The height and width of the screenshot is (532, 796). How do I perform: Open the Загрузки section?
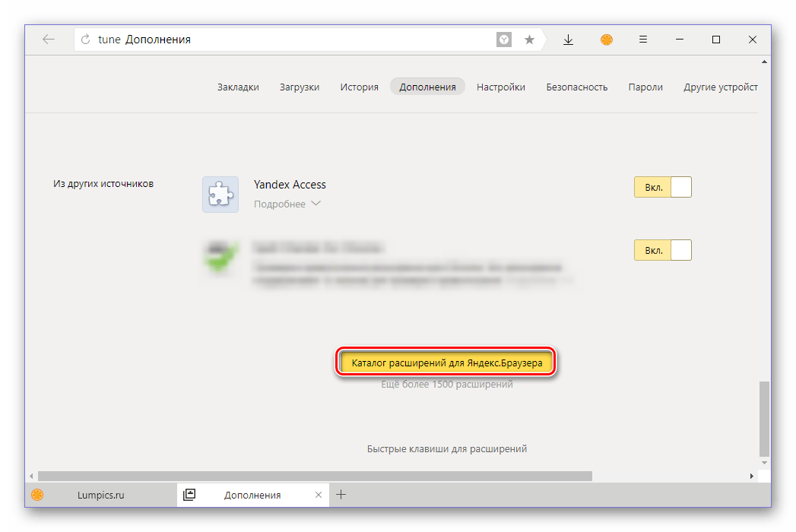point(300,87)
